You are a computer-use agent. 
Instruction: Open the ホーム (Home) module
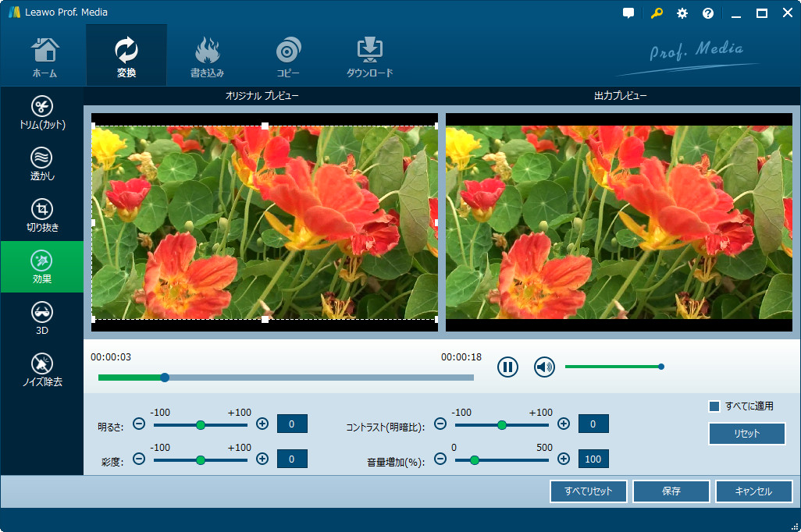click(x=44, y=56)
